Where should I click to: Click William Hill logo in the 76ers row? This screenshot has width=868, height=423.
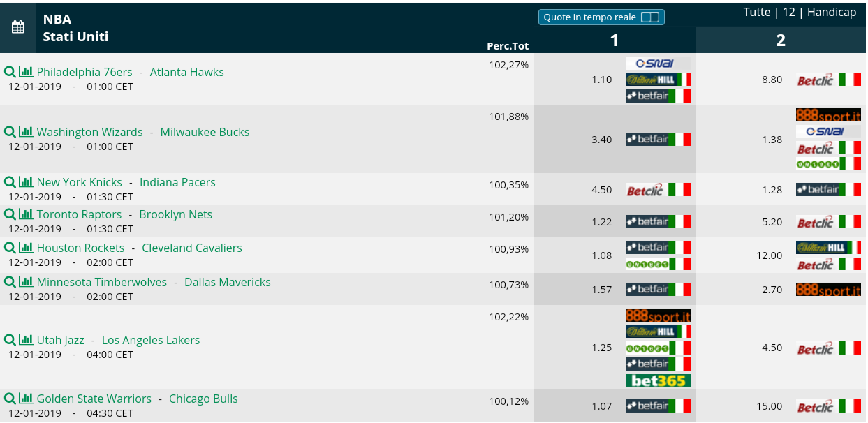pyautogui.click(x=658, y=80)
